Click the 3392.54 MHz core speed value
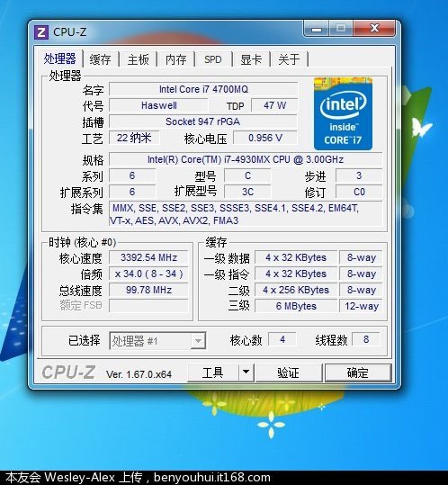Image resolution: width=448 pixels, height=485 pixels. (x=148, y=257)
